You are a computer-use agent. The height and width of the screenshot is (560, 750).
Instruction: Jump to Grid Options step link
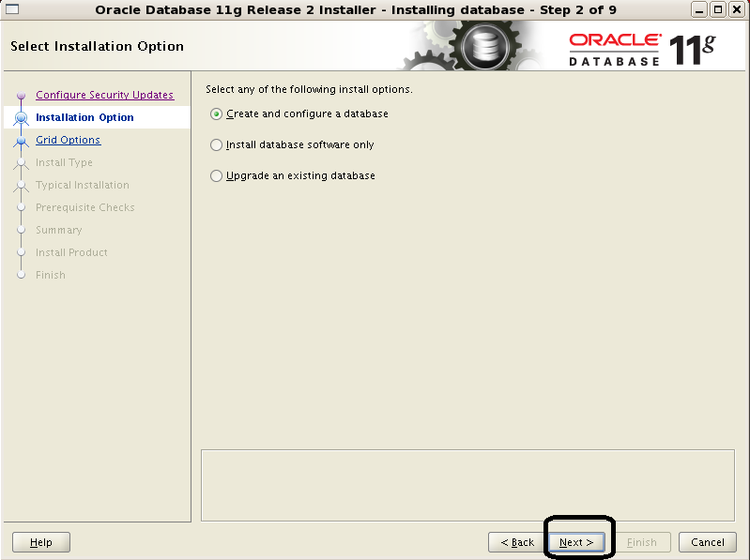pos(68,140)
